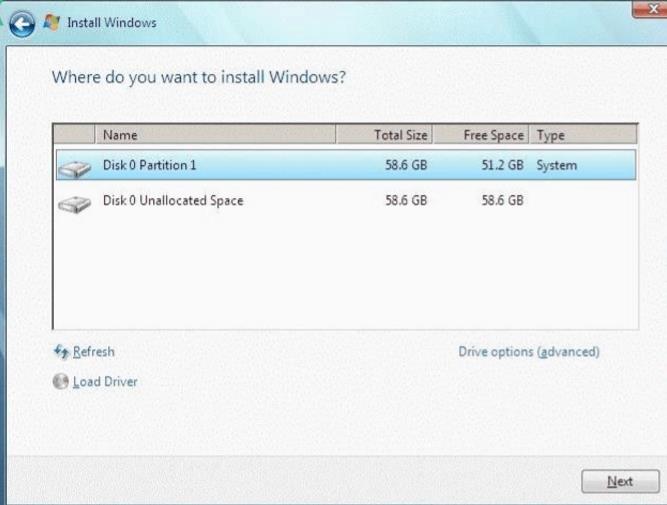This screenshot has height=505, width=667.
Task: Click the blank header cell left of Name
Action: [x=74, y=134]
